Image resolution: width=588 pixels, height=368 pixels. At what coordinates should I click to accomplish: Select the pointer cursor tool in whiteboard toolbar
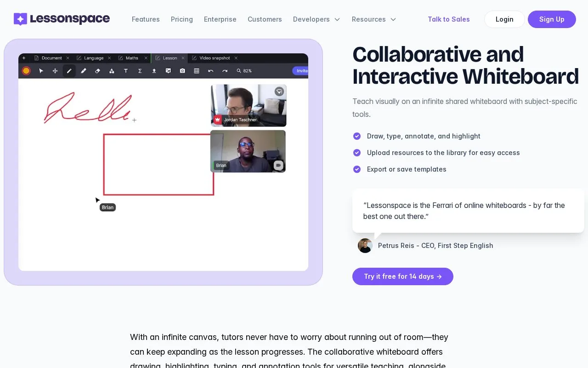click(41, 71)
